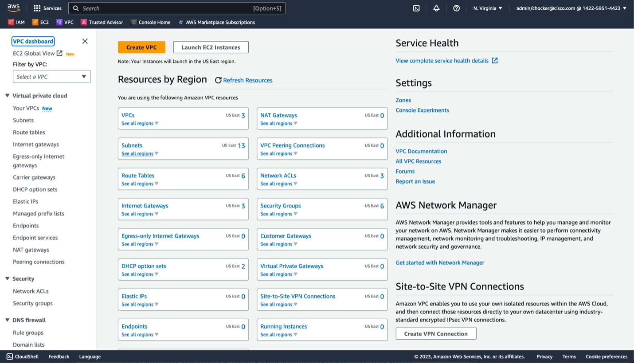Open the Select a VPC filter dropdown
The image size is (634, 364).
coord(51,77)
